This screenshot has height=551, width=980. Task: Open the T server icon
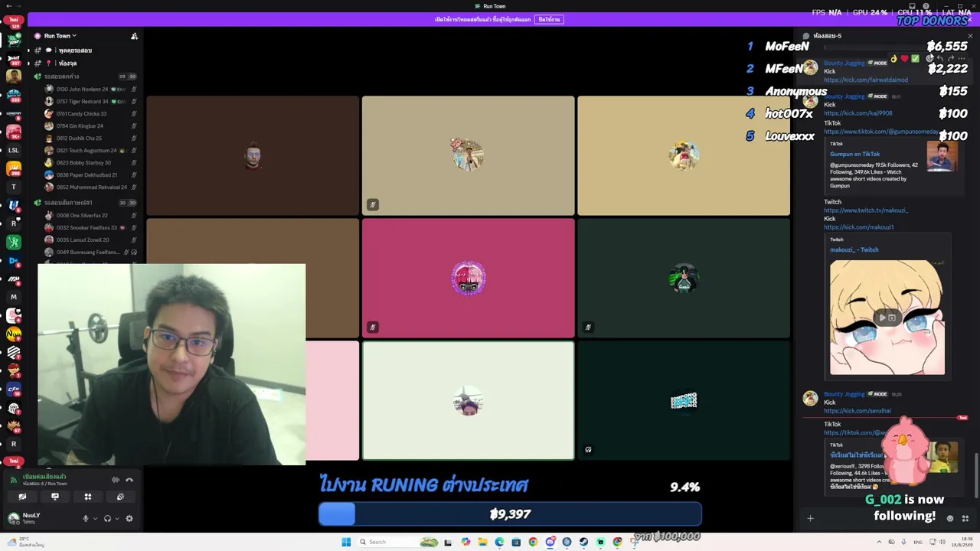point(13,187)
